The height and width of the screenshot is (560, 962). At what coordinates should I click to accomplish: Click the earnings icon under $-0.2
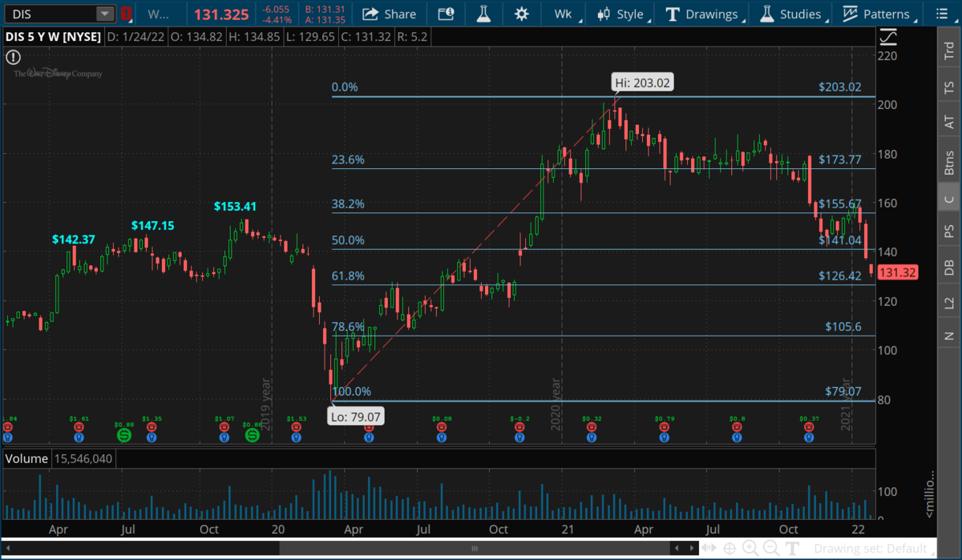518,428
